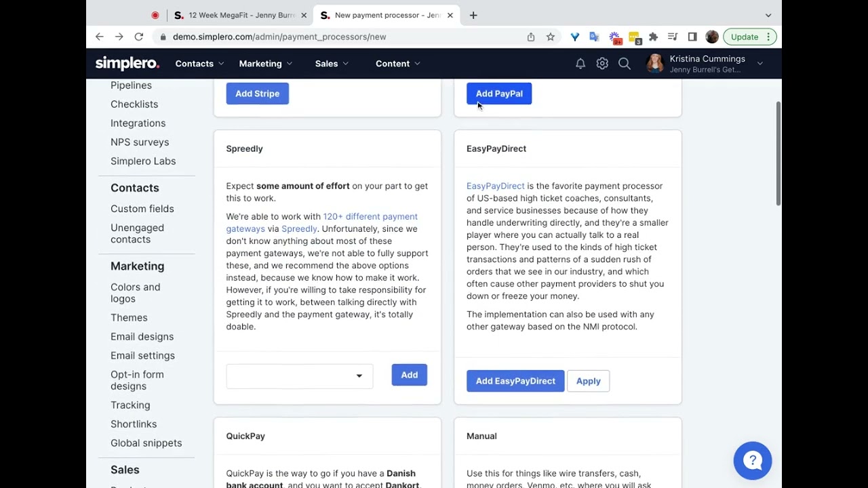Screen dimensions: 868x488
Task: Click the page vertical scrollbar
Action: click(778, 153)
